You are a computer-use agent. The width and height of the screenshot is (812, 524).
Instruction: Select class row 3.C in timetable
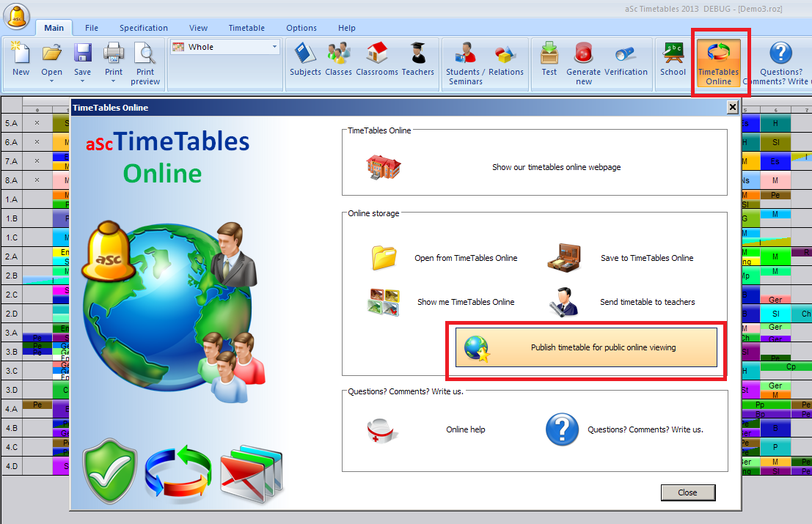pos(12,370)
